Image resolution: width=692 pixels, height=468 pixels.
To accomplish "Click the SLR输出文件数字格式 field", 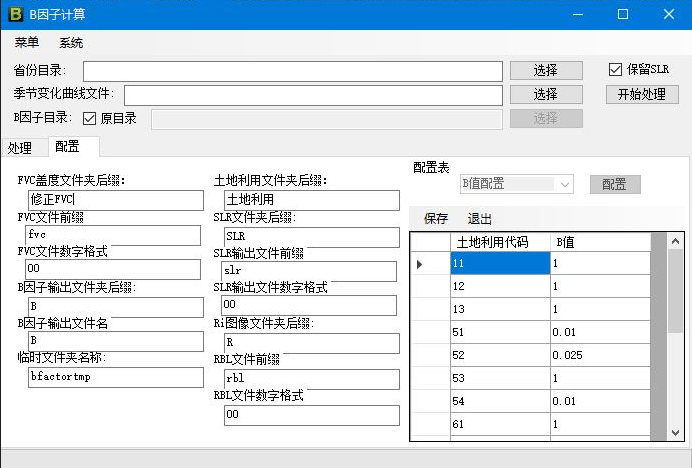I will (309, 305).
